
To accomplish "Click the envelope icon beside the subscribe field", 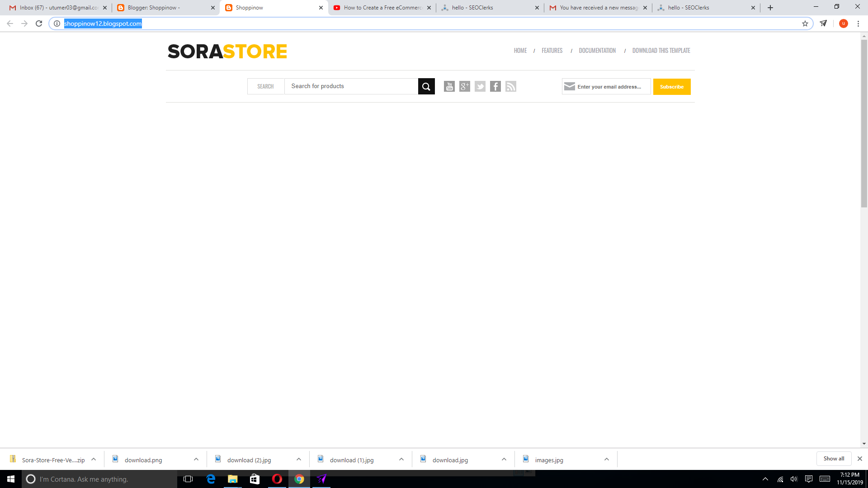I will (571, 86).
